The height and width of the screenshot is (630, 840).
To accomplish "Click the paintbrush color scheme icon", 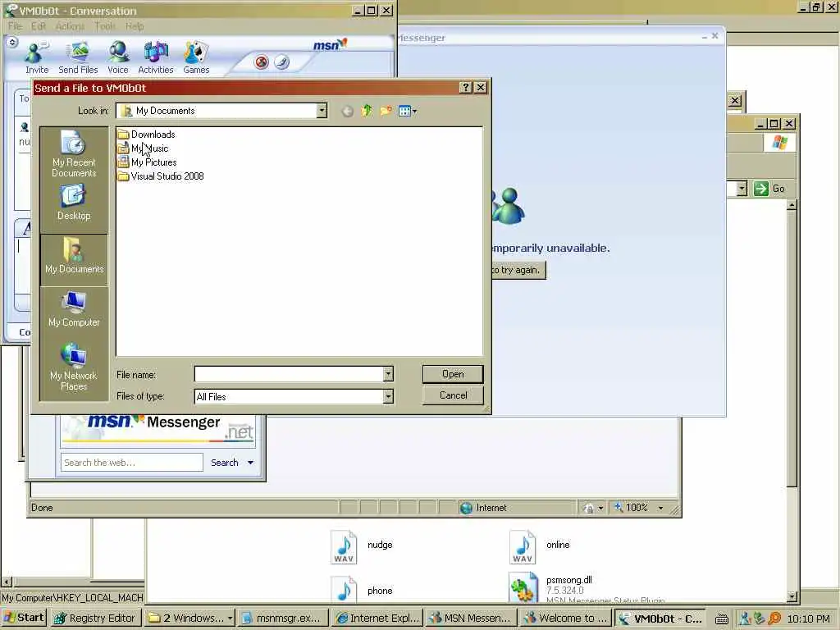I will [282, 62].
